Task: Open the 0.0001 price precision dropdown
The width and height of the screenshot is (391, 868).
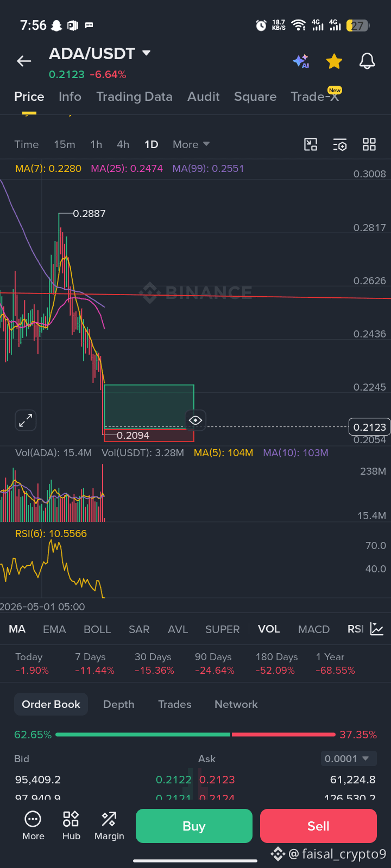Action: [x=348, y=758]
